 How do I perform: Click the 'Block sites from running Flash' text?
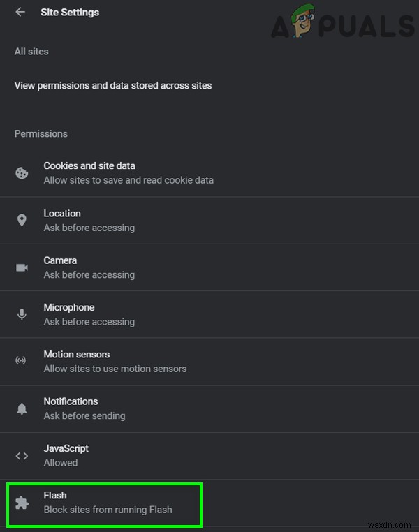point(108,510)
